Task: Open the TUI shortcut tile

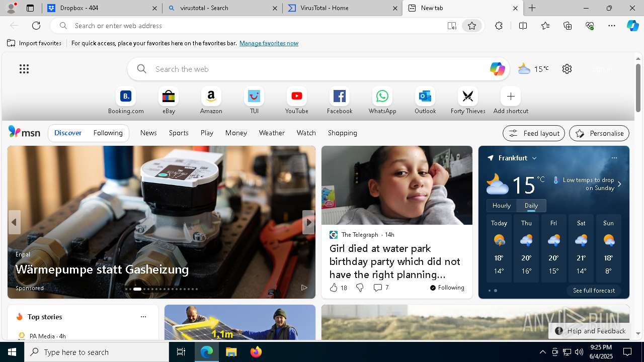Action: (x=254, y=101)
